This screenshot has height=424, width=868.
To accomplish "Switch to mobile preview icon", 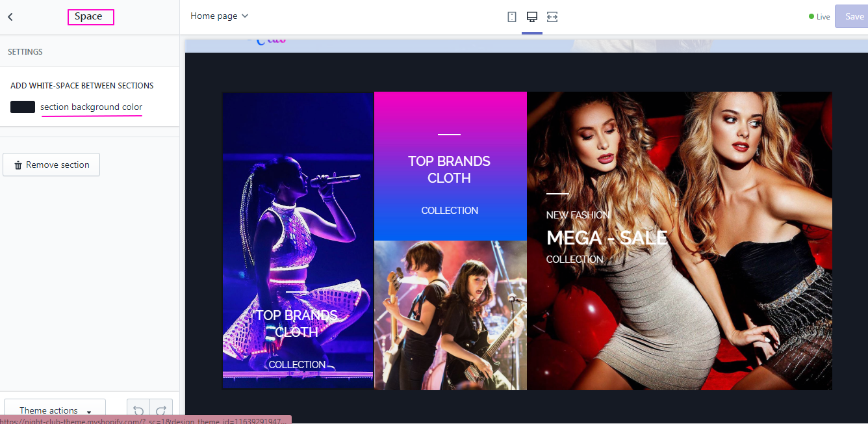I will [512, 17].
